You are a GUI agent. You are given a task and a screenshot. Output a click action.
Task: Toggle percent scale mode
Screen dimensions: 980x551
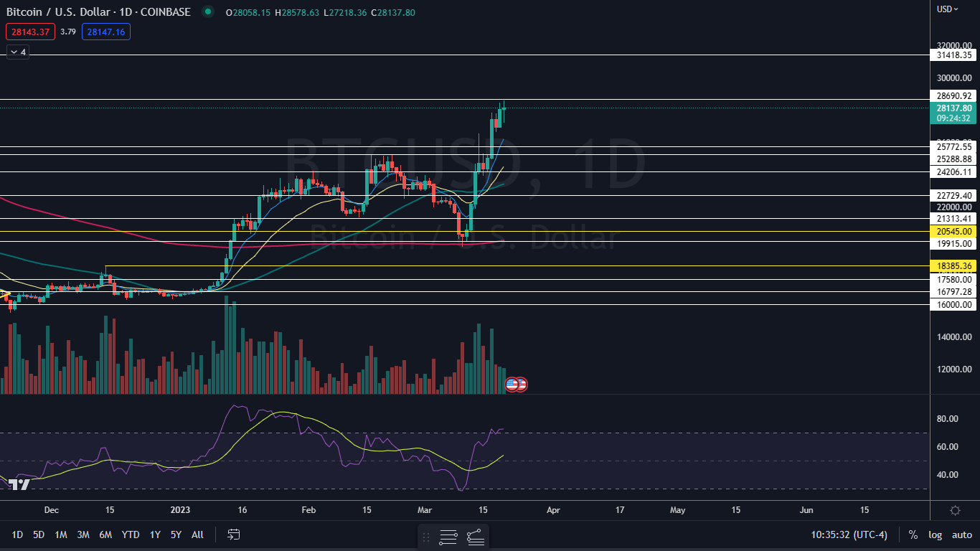[x=913, y=534]
